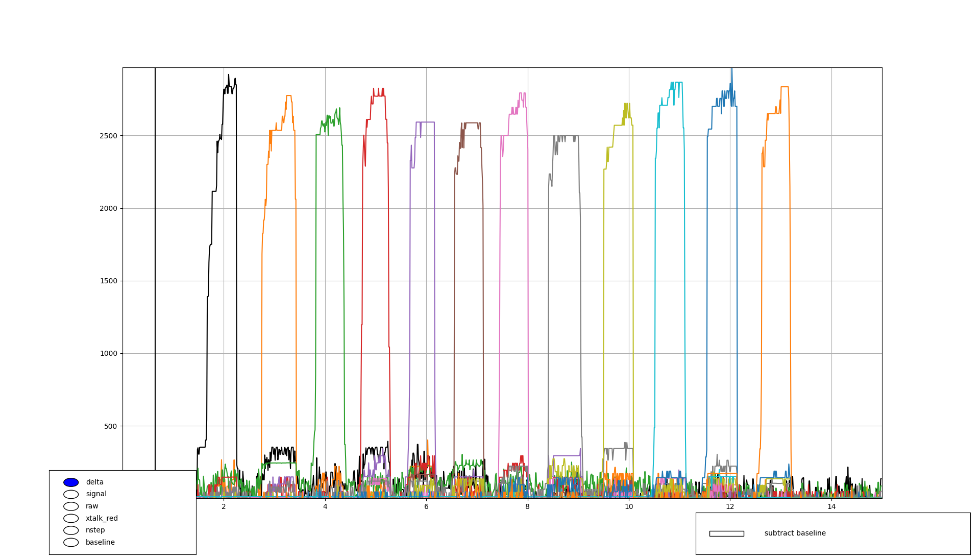The height and width of the screenshot is (560, 980).
Task: Choose the raw radio option
Action: click(x=71, y=506)
